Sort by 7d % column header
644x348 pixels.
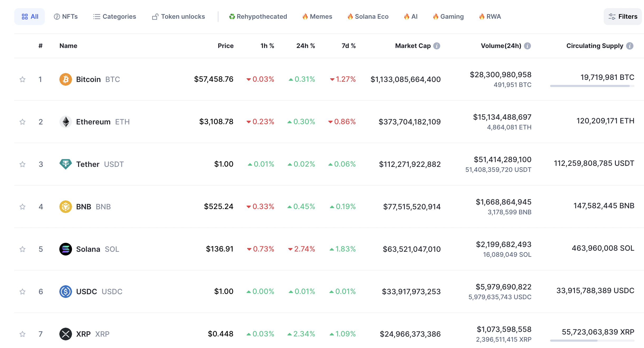[349, 46]
